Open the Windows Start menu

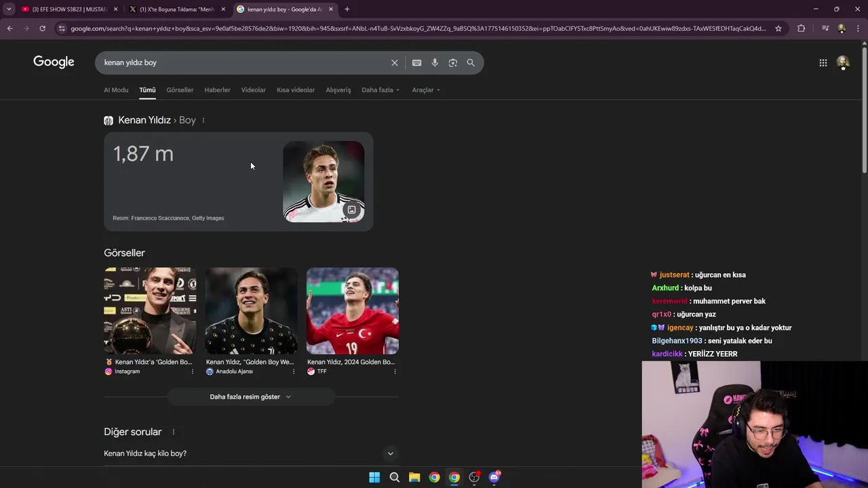(374, 477)
